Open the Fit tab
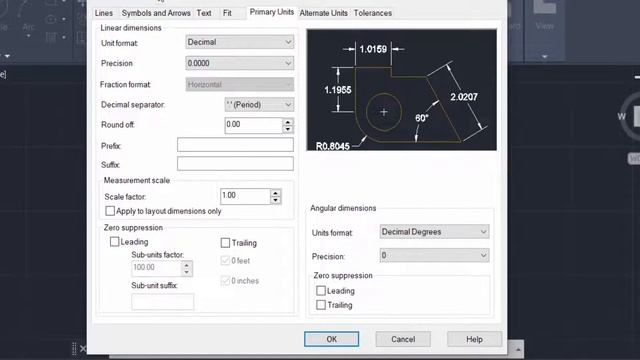The width and height of the screenshot is (640, 360). coord(227,13)
